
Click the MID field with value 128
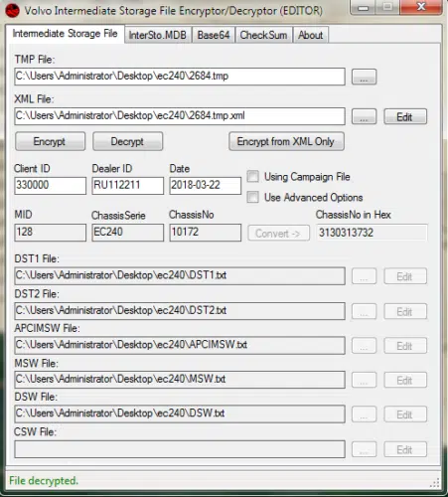50,233
